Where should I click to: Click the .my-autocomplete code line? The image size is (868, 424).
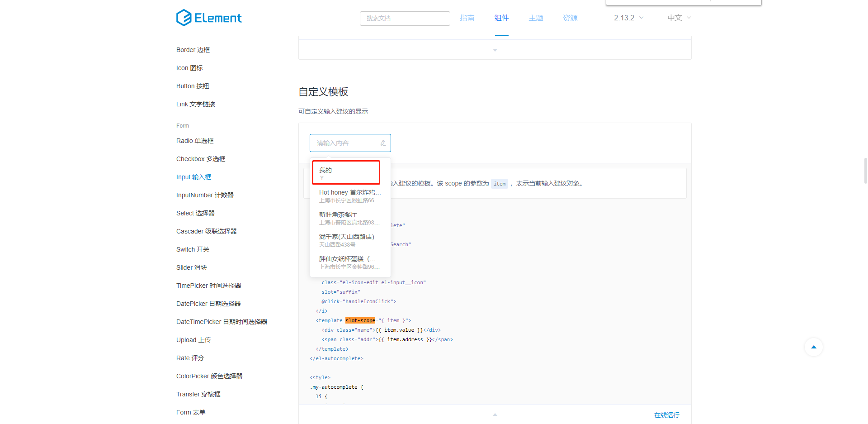point(336,387)
